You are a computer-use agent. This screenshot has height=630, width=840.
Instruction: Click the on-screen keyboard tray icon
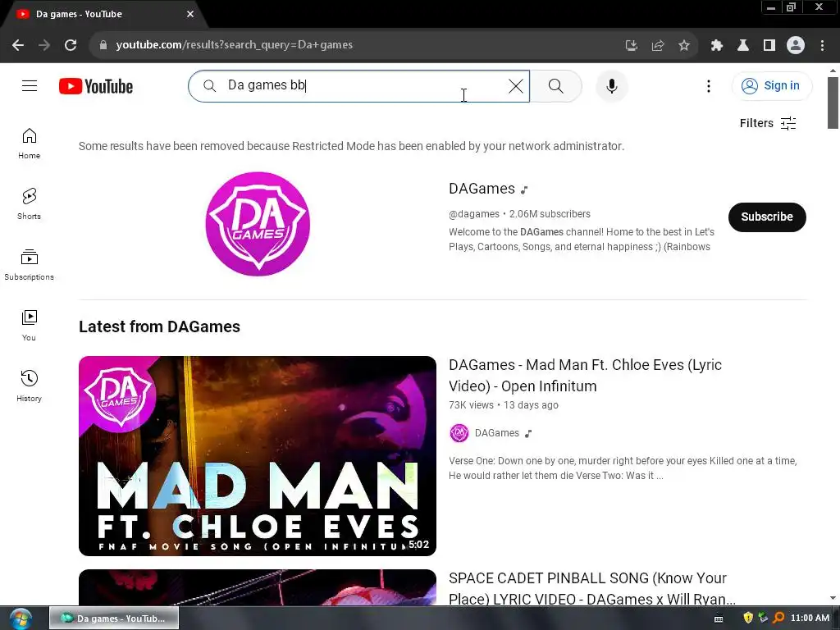719,619
